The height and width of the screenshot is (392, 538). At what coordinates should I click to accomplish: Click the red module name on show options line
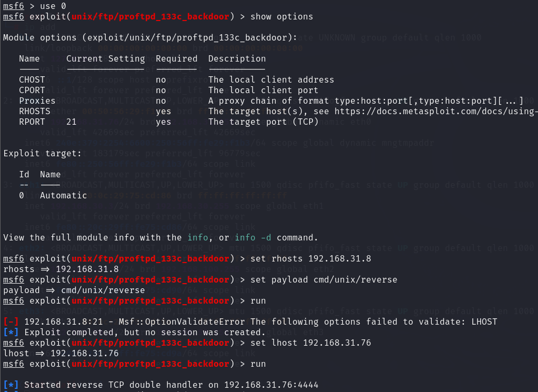pyautogui.click(x=150, y=17)
